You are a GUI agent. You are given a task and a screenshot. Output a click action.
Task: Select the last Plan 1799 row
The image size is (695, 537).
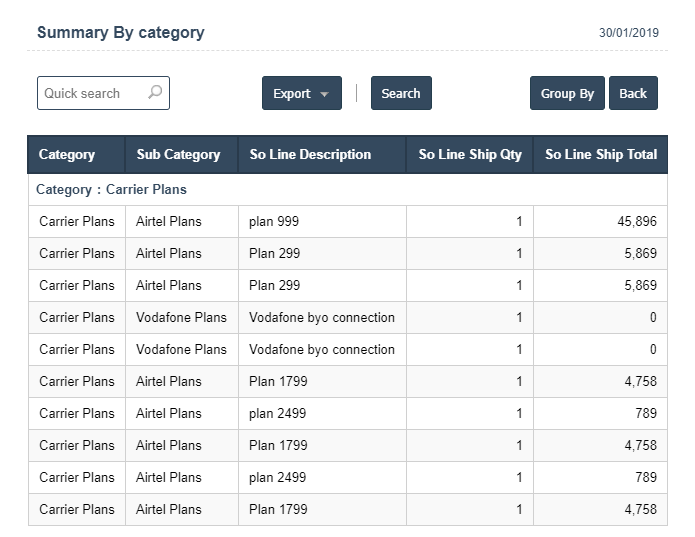pos(348,510)
